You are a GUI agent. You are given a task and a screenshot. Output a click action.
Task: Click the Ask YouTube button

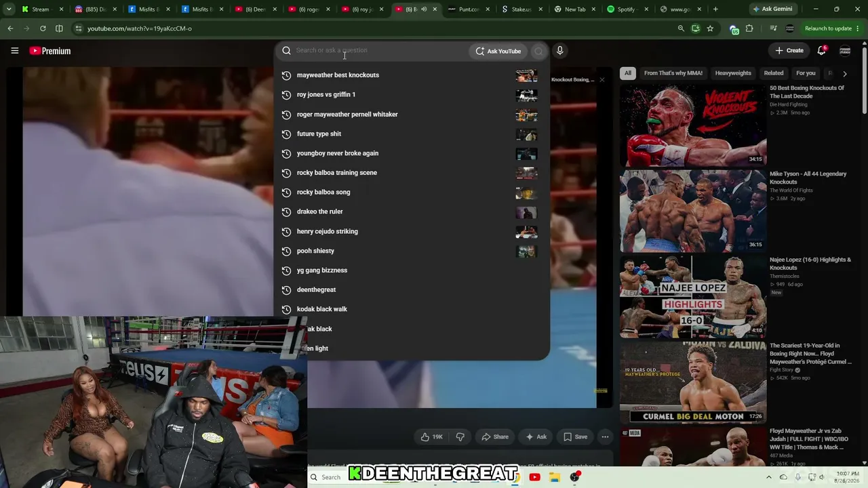pos(498,51)
